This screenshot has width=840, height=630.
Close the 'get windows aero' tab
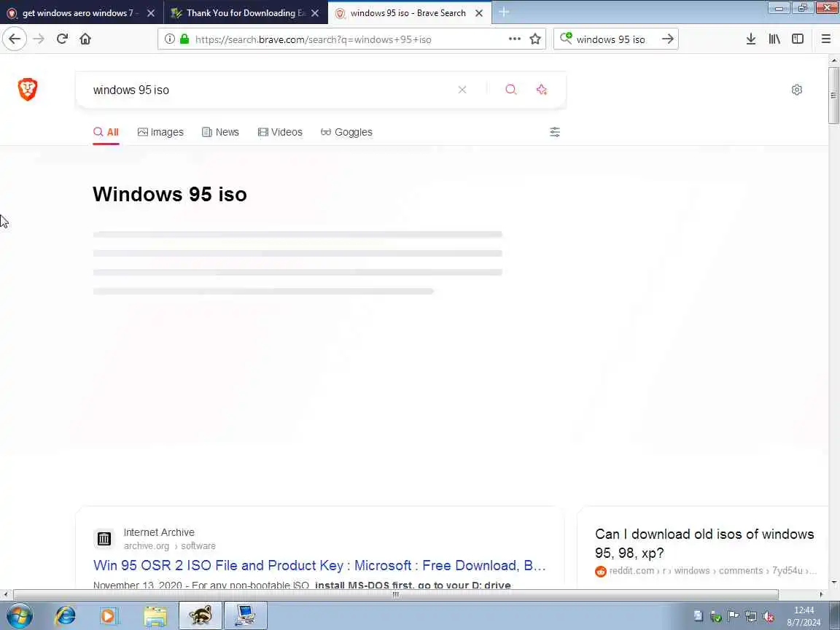[x=151, y=13]
